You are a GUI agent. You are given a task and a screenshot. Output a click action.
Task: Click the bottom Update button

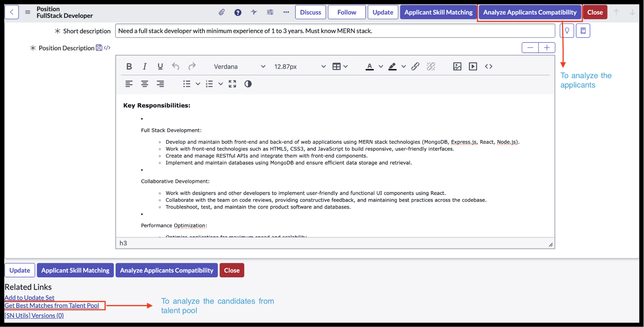click(20, 270)
